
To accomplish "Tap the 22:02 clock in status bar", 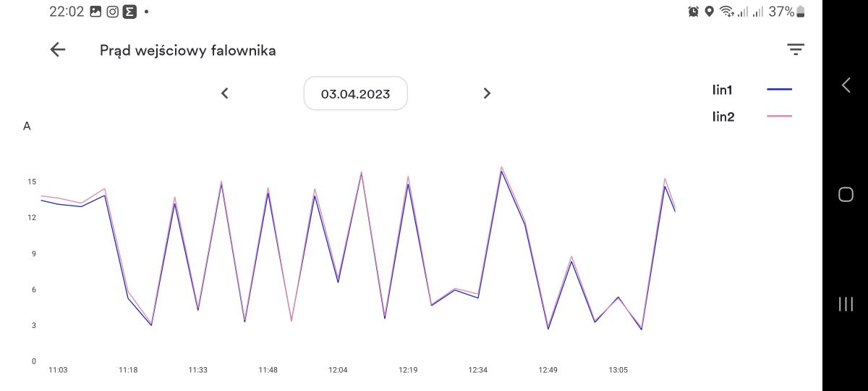I will [67, 12].
